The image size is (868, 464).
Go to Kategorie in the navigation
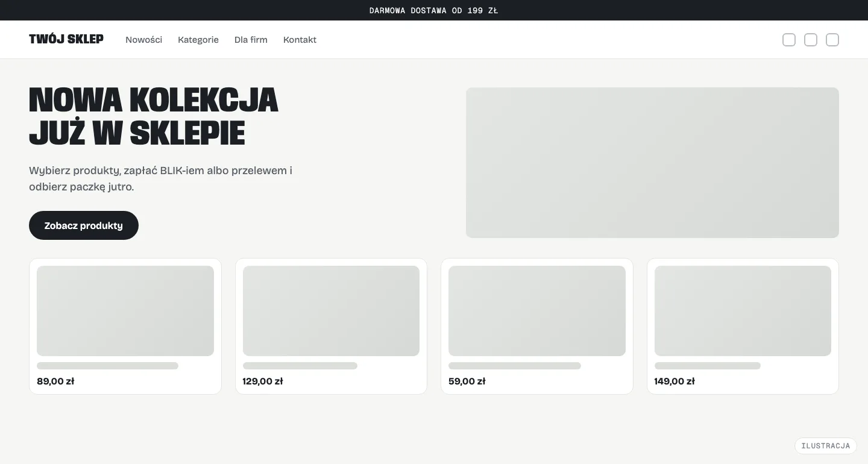[198, 40]
